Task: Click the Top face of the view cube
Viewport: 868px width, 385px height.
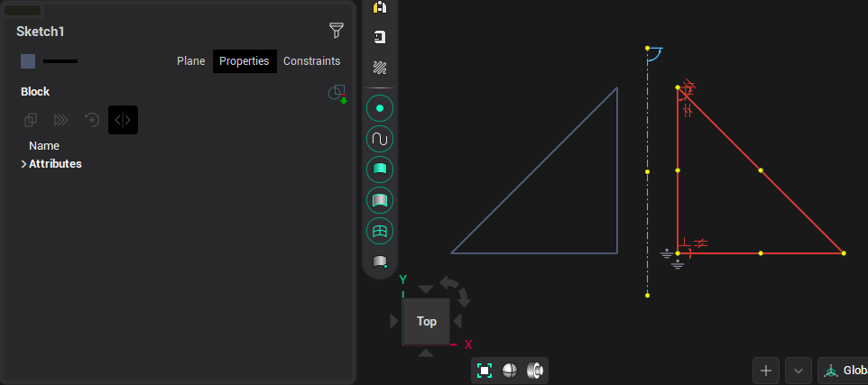Action: pyautogui.click(x=426, y=321)
